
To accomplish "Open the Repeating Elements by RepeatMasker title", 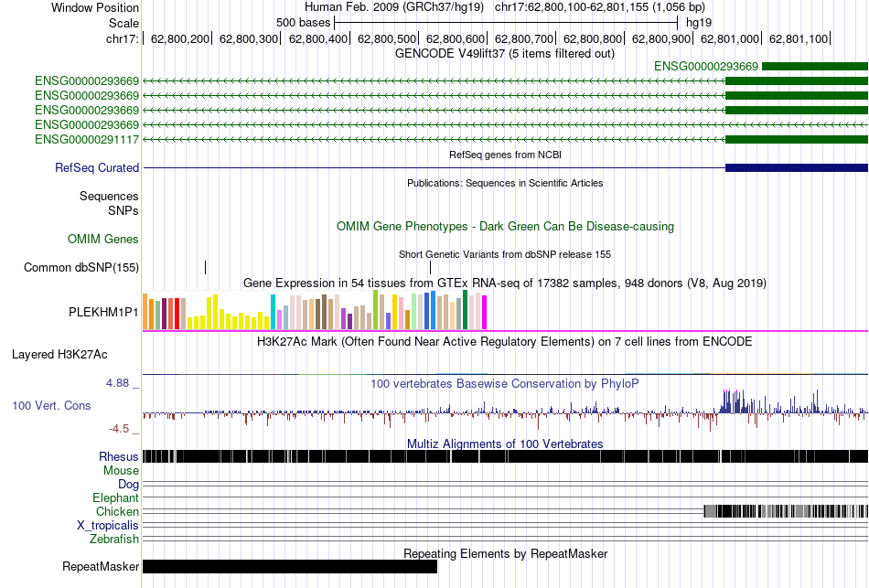I will (506, 553).
